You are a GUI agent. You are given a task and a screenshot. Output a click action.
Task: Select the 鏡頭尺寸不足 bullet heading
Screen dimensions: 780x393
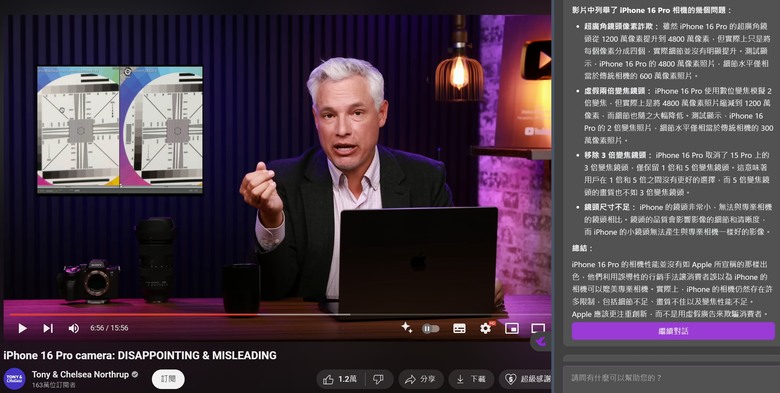click(x=609, y=207)
